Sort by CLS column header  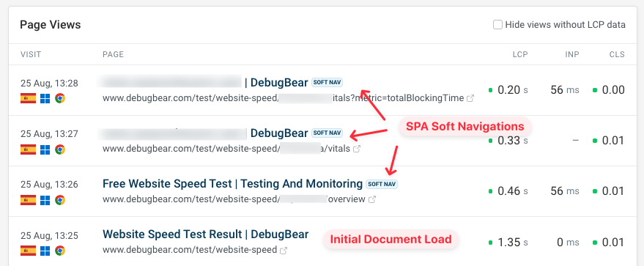tap(617, 54)
